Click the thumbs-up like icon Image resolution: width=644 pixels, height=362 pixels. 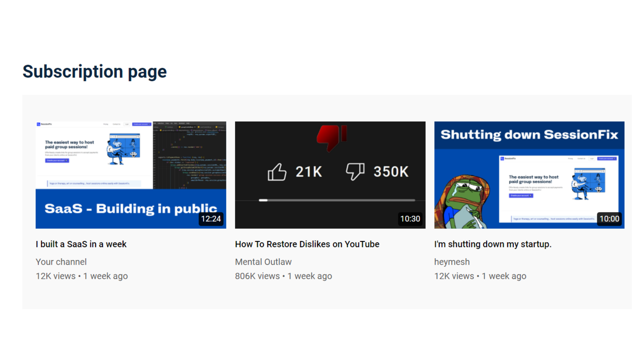point(277,172)
